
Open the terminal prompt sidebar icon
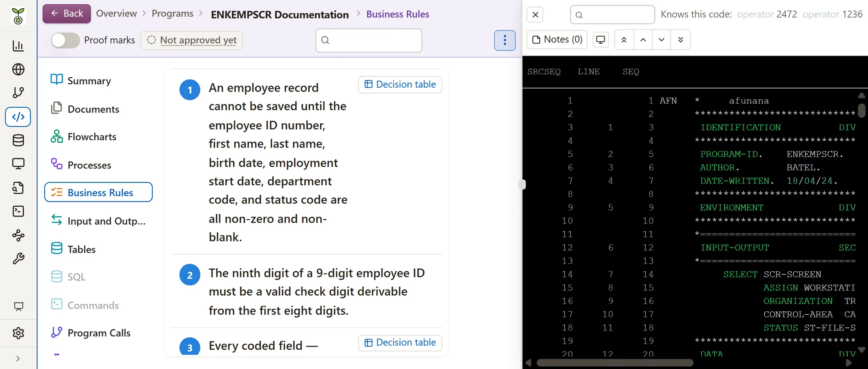pyautogui.click(x=18, y=211)
